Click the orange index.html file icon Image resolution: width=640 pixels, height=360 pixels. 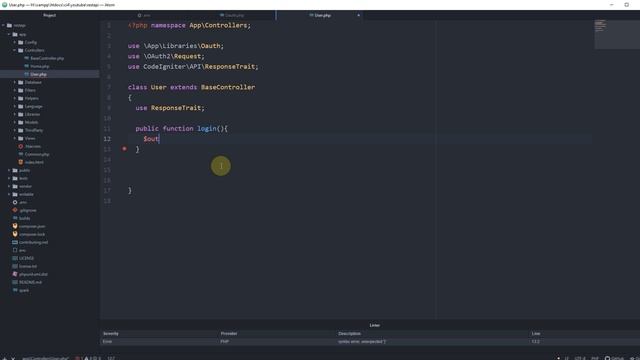21,162
